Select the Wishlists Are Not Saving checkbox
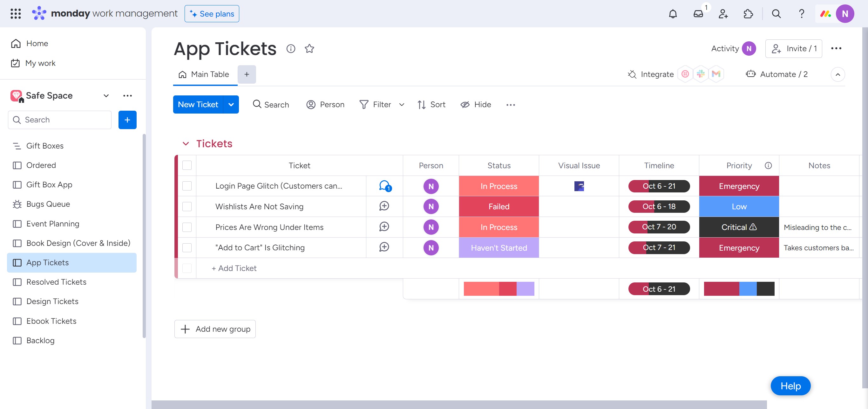Image resolution: width=868 pixels, height=409 pixels. tap(187, 206)
